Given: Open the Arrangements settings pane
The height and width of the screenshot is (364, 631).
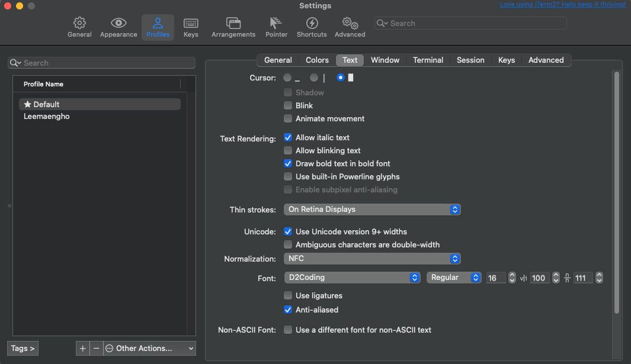Looking at the screenshot, I should tap(233, 27).
